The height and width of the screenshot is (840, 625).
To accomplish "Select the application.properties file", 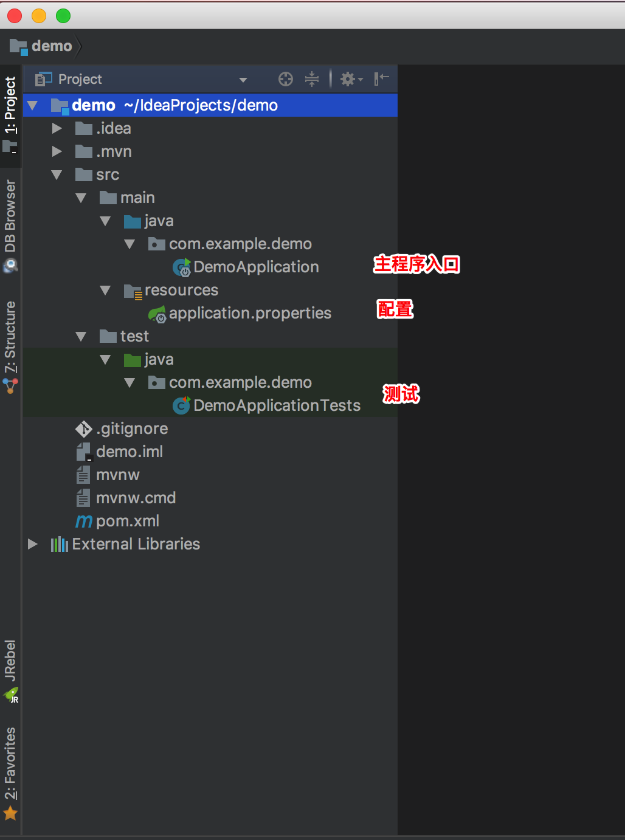I will 249,313.
